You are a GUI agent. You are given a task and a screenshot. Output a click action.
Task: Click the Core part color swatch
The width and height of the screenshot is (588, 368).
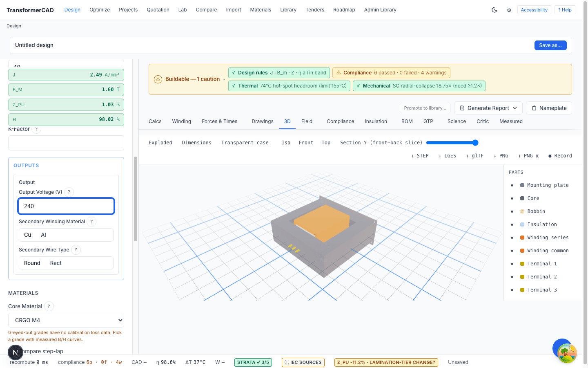522,198
